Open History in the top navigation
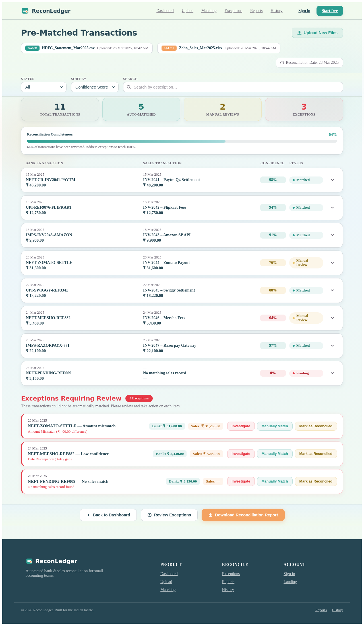The image size is (364, 626). pos(276,11)
